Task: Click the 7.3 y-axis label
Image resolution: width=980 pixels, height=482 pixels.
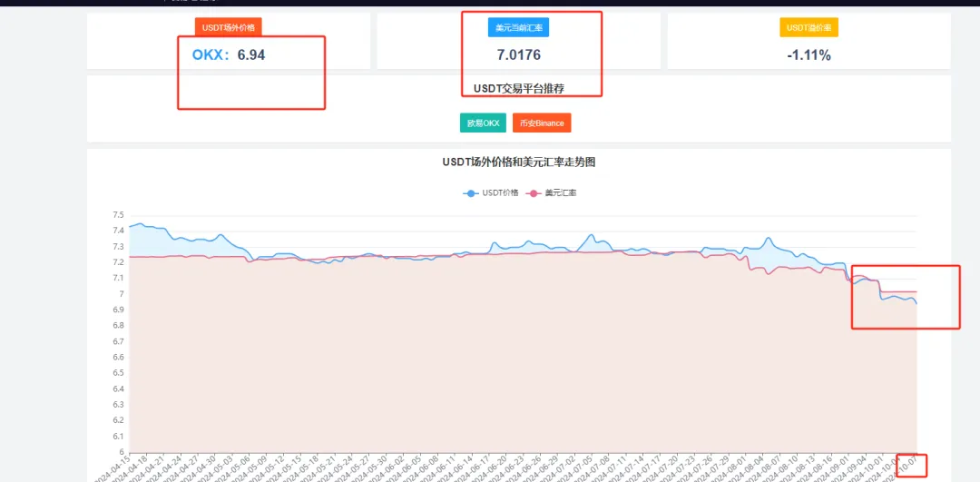Action: pyautogui.click(x=119, y=247)
